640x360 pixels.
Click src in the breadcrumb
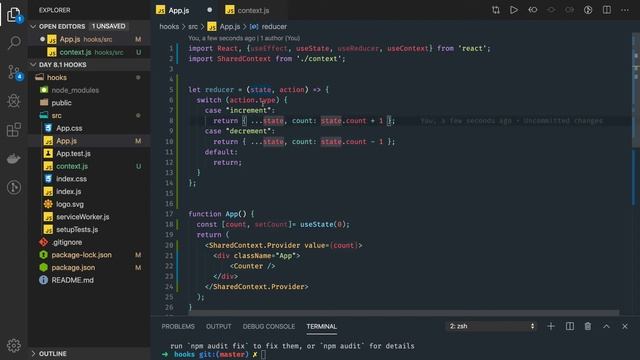point(193,27)
